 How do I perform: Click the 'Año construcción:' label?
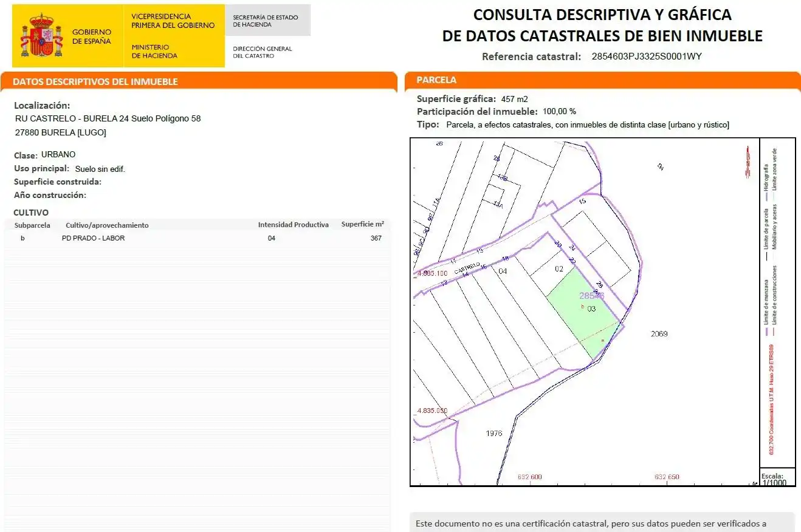pos(50,195)
